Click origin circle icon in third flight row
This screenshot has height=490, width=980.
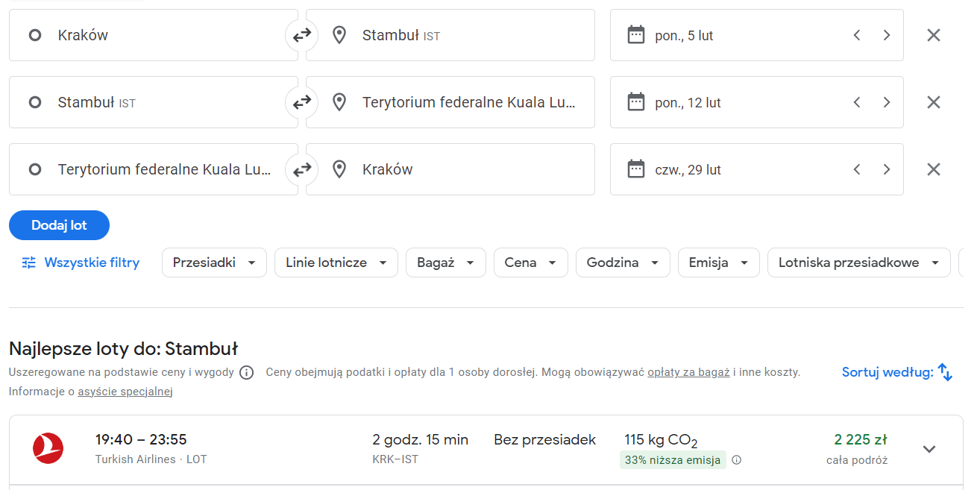coord(34,169)
